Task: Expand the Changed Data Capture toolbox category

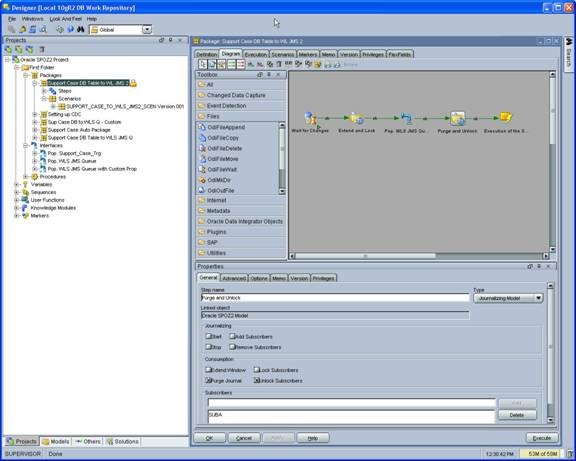Action: (241, 95)
